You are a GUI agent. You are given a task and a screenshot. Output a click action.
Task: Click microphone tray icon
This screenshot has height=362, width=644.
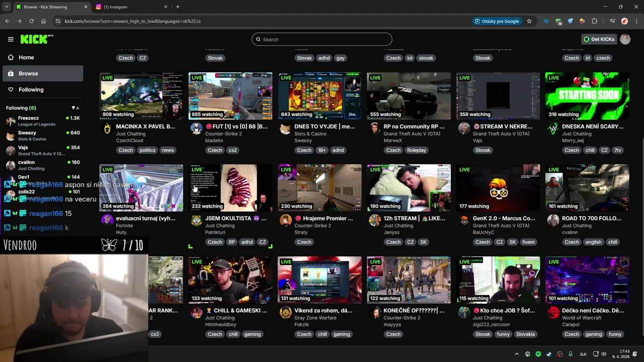(x=571, y=354)
